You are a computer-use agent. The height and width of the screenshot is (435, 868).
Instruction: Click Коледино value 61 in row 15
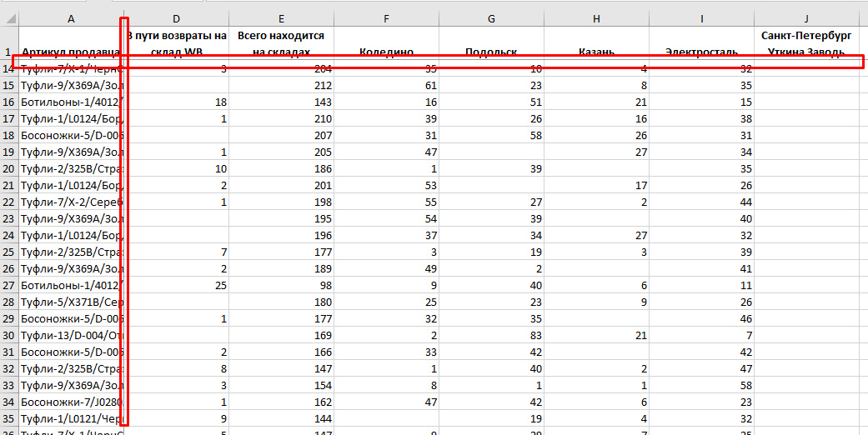click(x=386, y=85)
